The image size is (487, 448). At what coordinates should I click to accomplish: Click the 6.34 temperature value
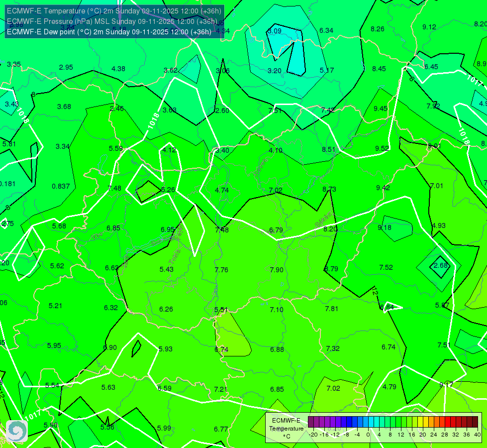(x=326, y=30)
